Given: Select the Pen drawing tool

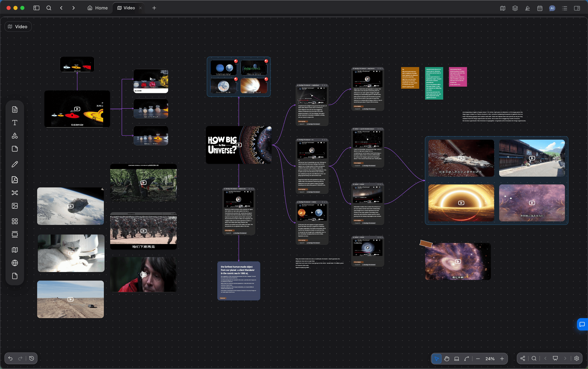Looking at the screenshot, I should tap(15, 164).
